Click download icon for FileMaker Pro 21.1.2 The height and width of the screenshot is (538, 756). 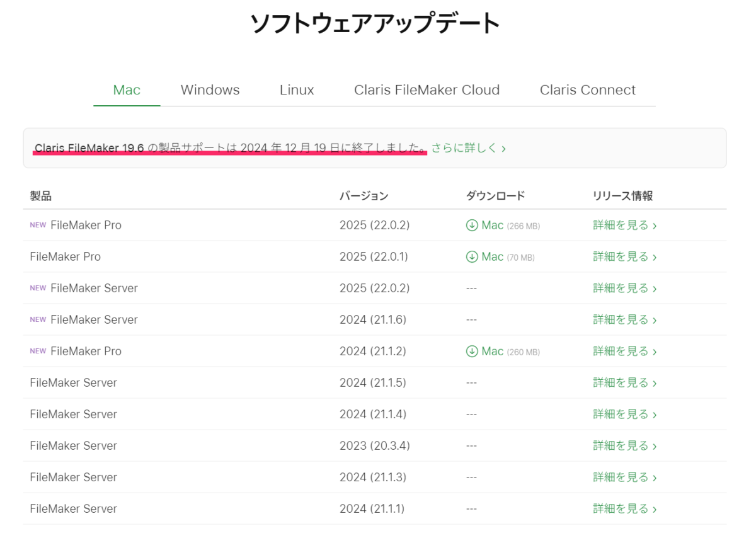point(472,352)
